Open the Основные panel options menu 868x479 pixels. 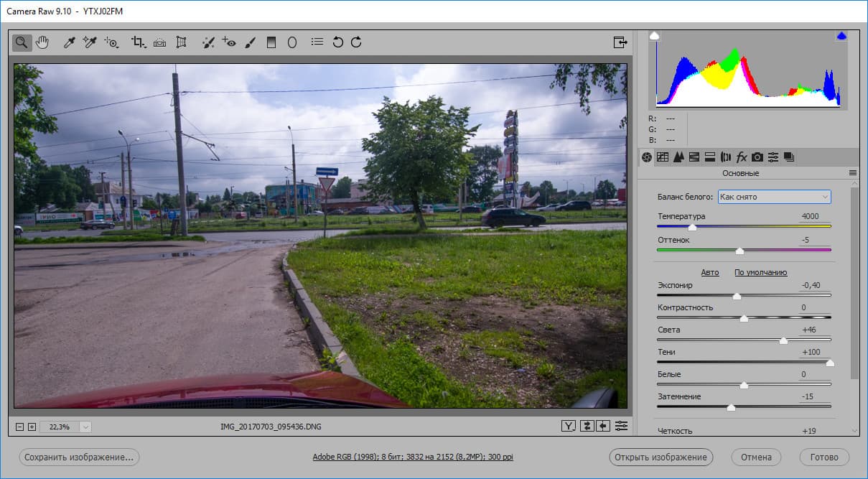(x=853, y=173)
